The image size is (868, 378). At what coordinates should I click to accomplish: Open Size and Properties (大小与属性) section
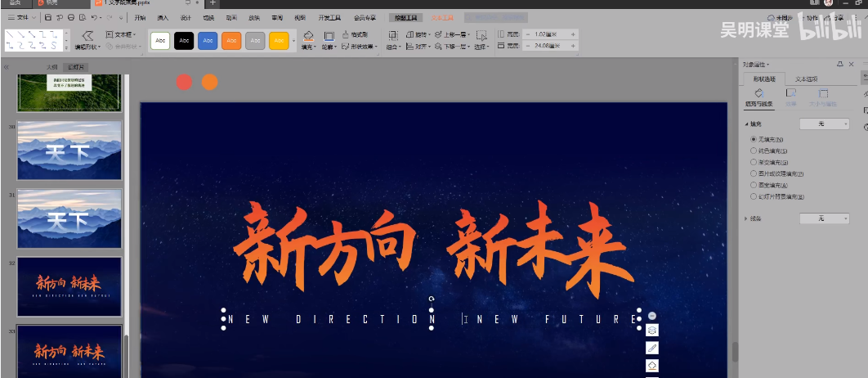[x=823, y=97]
